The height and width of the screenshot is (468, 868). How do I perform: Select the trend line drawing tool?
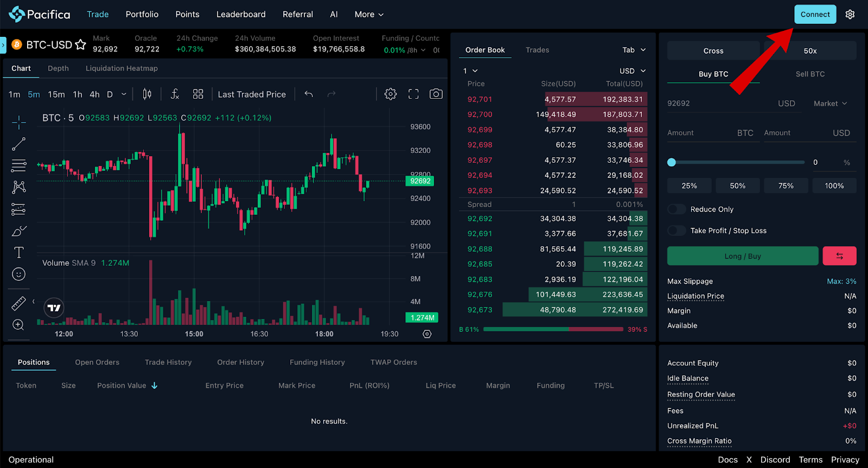coord(19,144)
